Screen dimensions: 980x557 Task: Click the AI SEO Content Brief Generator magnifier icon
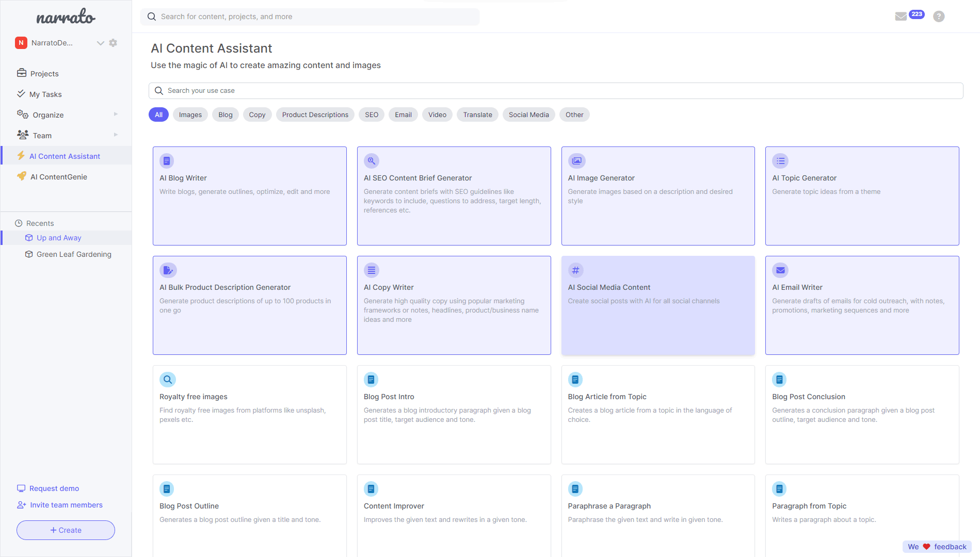[x=371, y=161]
